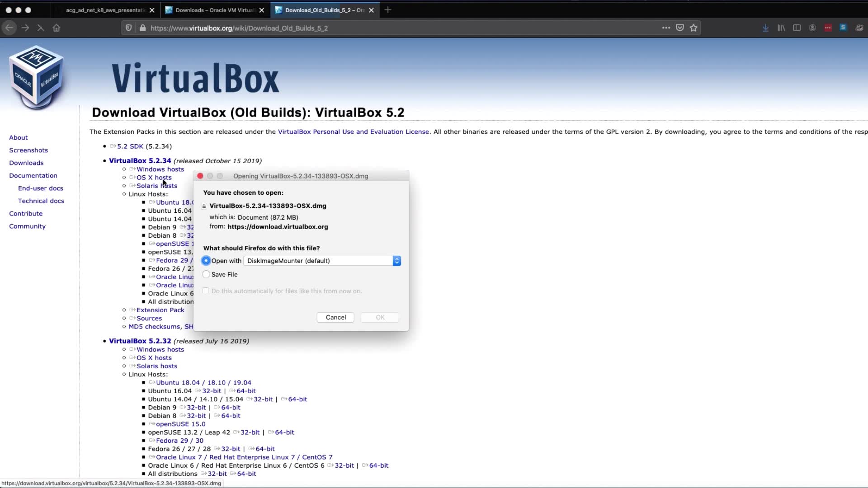Open a new tab with plus button

click(388, 10)
